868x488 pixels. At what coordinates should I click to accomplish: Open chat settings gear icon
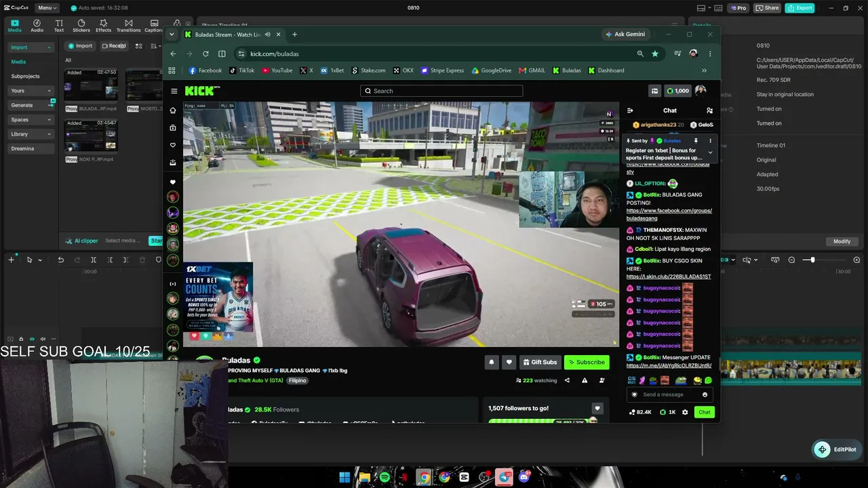pyautogui.click(x=685, y=412)
